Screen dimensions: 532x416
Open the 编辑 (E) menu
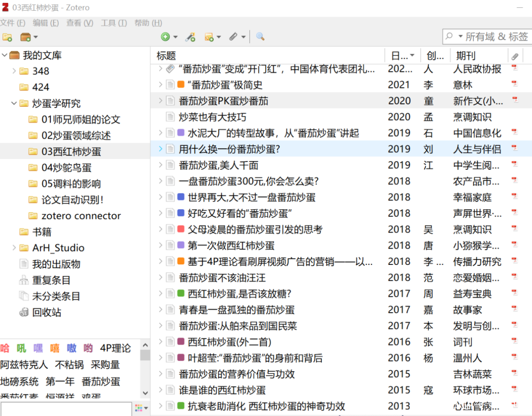pos(45,23)
